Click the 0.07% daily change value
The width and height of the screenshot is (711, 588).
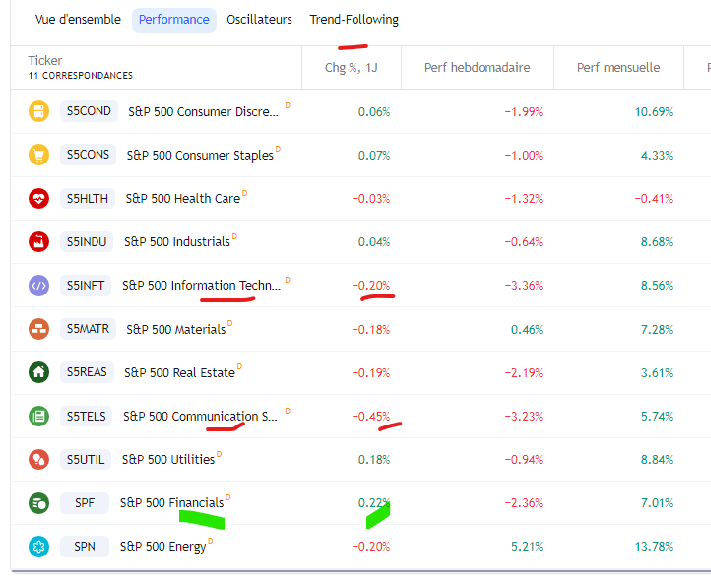[x=374, y=156]
